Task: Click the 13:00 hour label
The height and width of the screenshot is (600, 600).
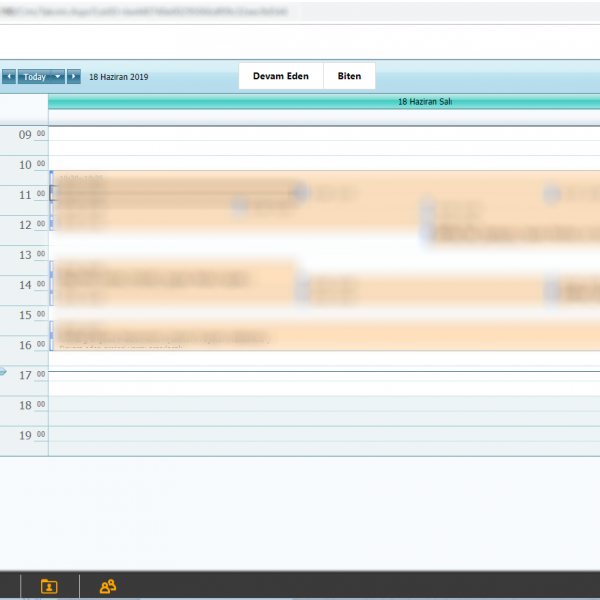Action: (x=25, y=256)
